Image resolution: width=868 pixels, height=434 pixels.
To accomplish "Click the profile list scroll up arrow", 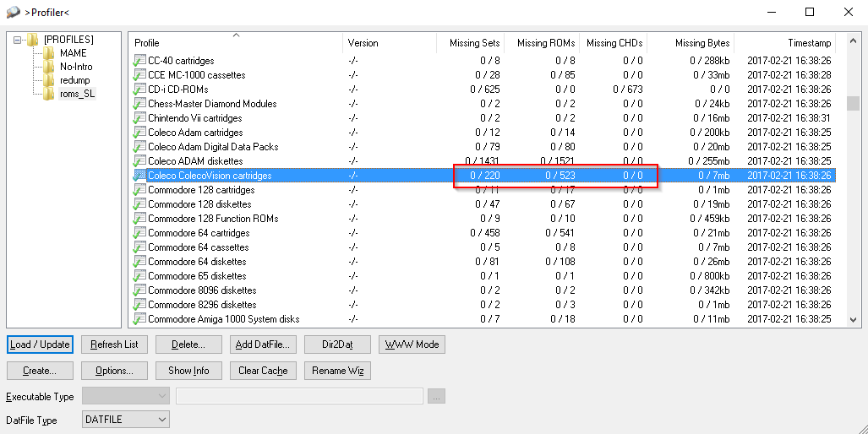I will coord(853,41).
